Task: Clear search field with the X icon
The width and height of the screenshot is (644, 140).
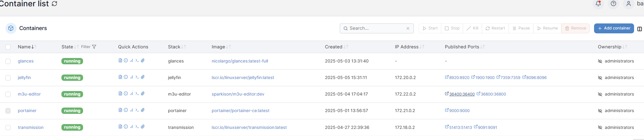Action: tap(408, 28)
